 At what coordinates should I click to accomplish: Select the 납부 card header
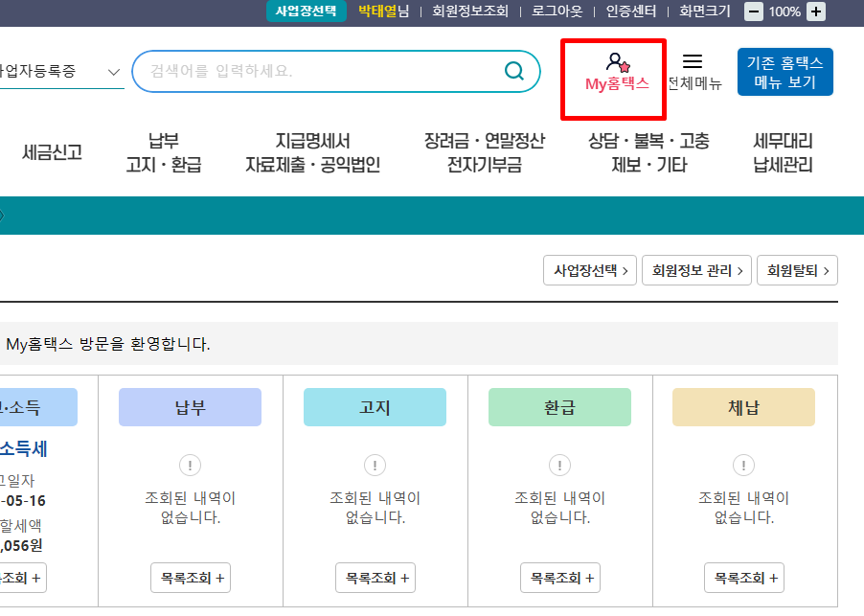coord(190,407)
